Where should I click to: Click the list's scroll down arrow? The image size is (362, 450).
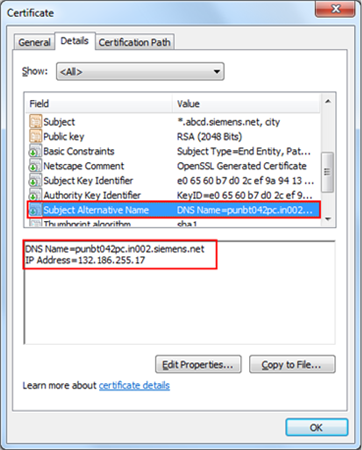tap(328, 219)
